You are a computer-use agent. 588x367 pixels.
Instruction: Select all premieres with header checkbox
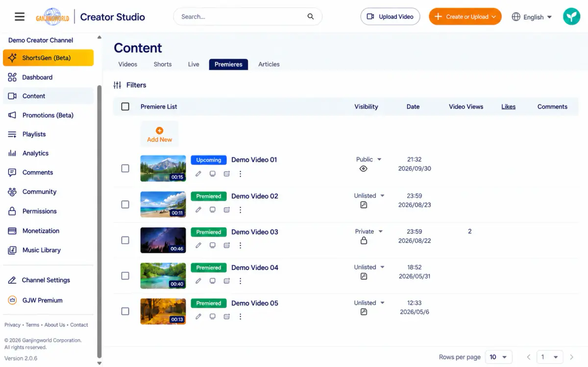pyautogui.click(x=125, y=107)
